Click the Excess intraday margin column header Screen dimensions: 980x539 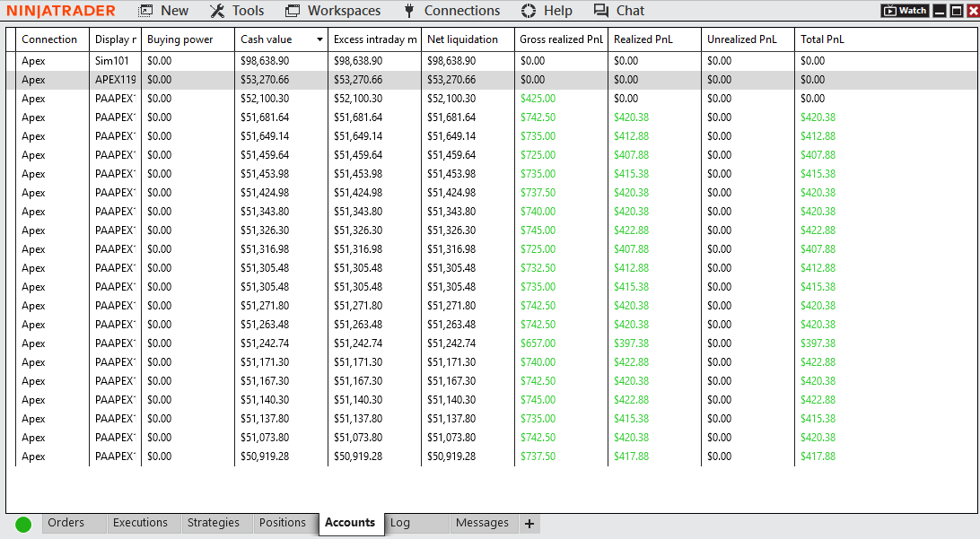tap(374, 39)
